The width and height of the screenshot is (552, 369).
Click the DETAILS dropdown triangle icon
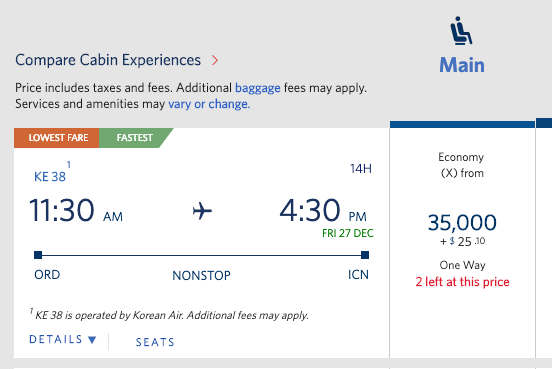click(x=92, y=340)
